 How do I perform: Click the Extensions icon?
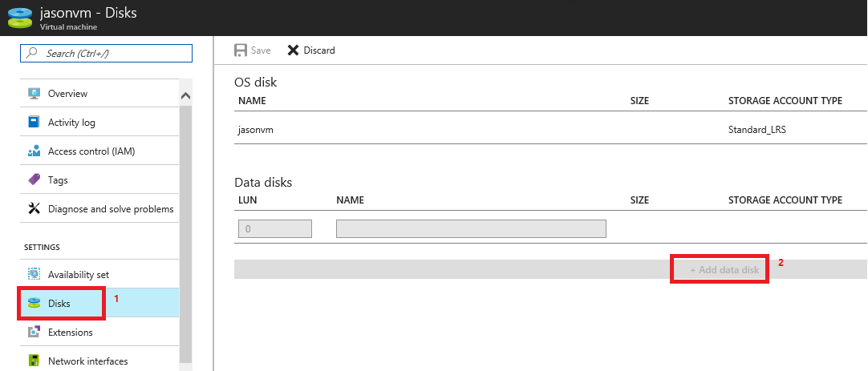tap(34, 333)
